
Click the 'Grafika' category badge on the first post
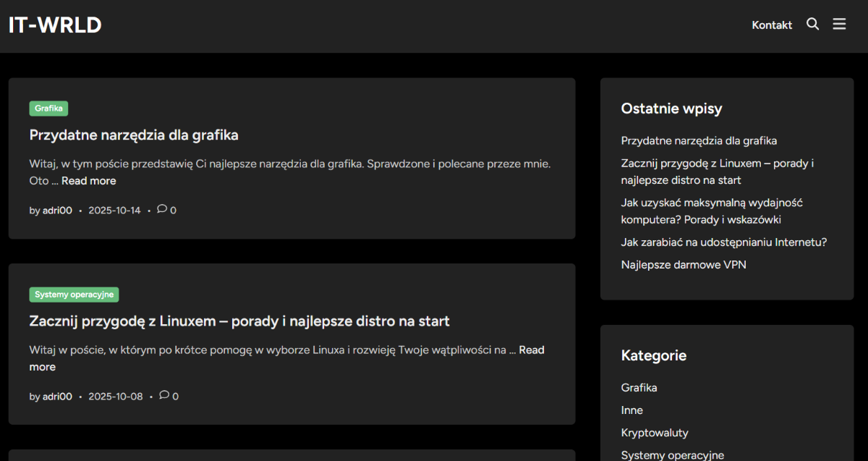(48, 108)
